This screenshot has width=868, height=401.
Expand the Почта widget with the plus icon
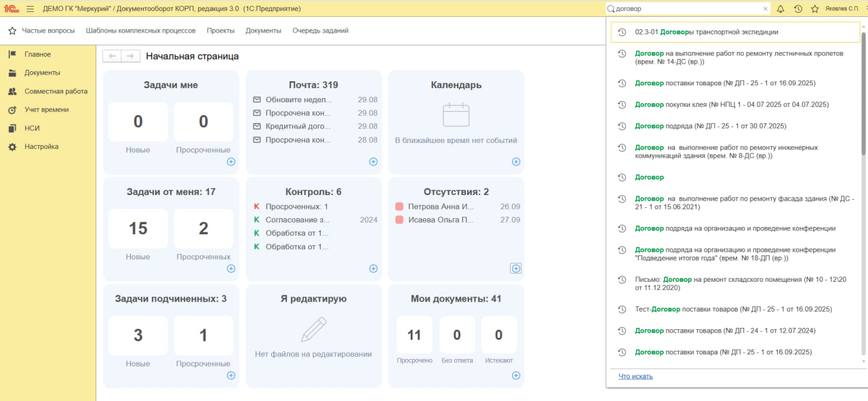[373, 162]
